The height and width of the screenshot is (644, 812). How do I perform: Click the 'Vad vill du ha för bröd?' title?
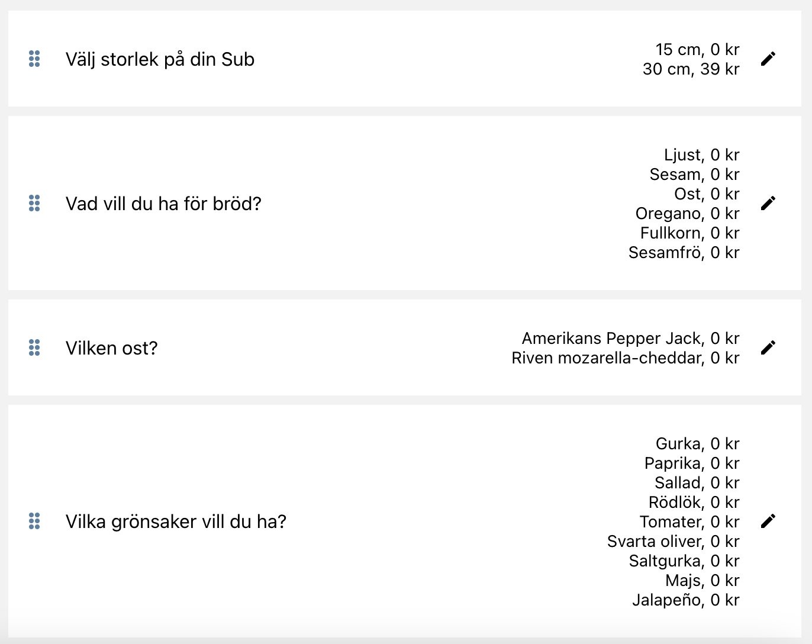point(163,204)
